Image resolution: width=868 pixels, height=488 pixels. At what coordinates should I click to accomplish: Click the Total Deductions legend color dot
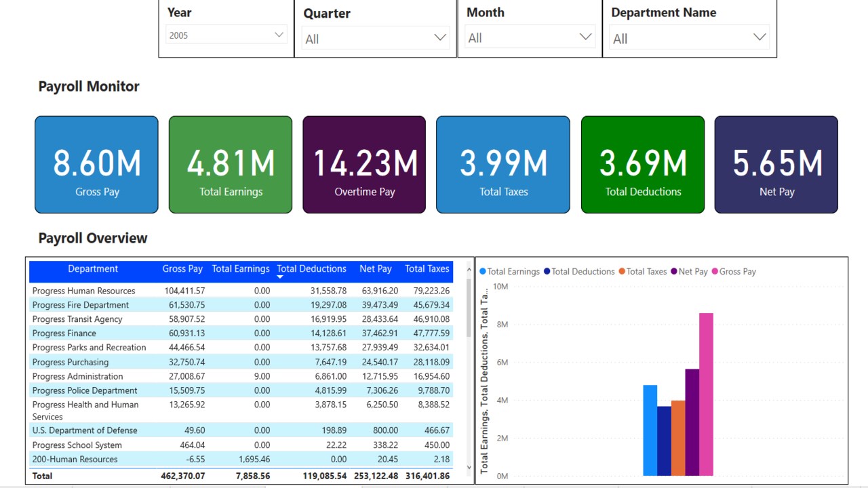click(547, 272)
